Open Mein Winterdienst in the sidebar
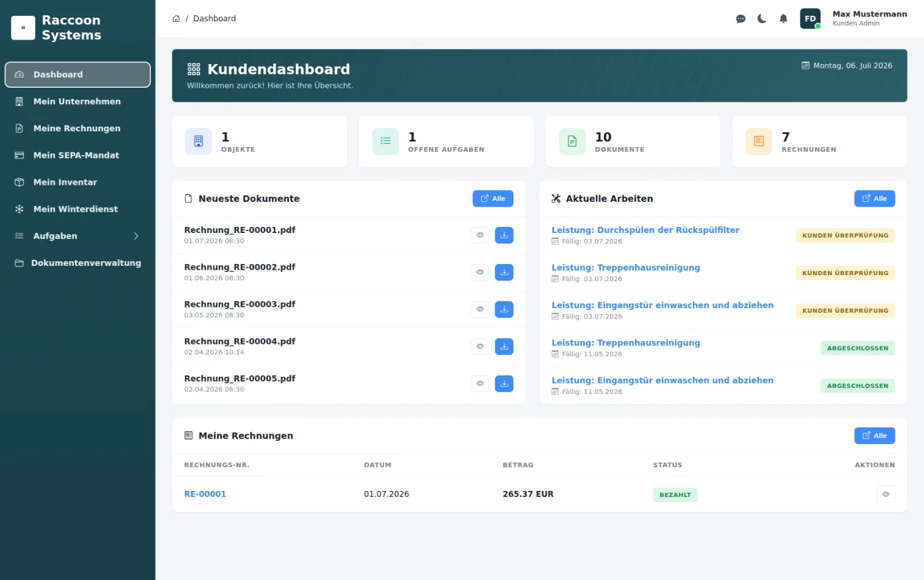This screenshot has width=924, height=580. 78,209
